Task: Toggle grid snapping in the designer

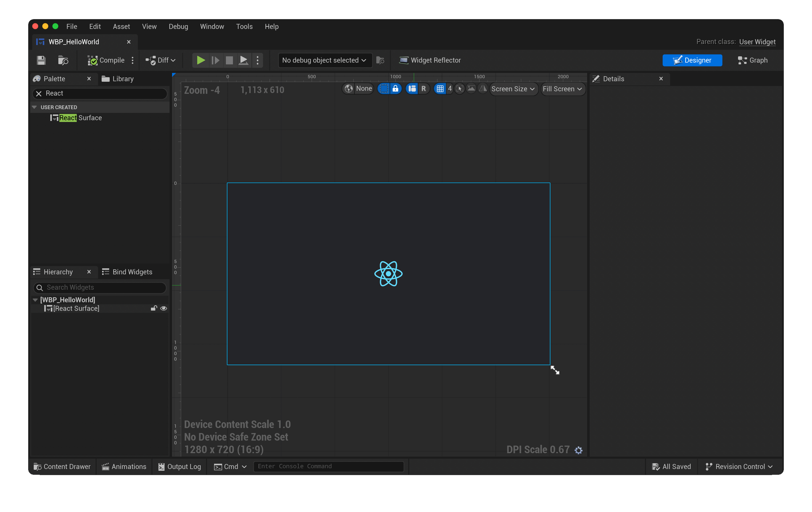Action: coord(440,89)
